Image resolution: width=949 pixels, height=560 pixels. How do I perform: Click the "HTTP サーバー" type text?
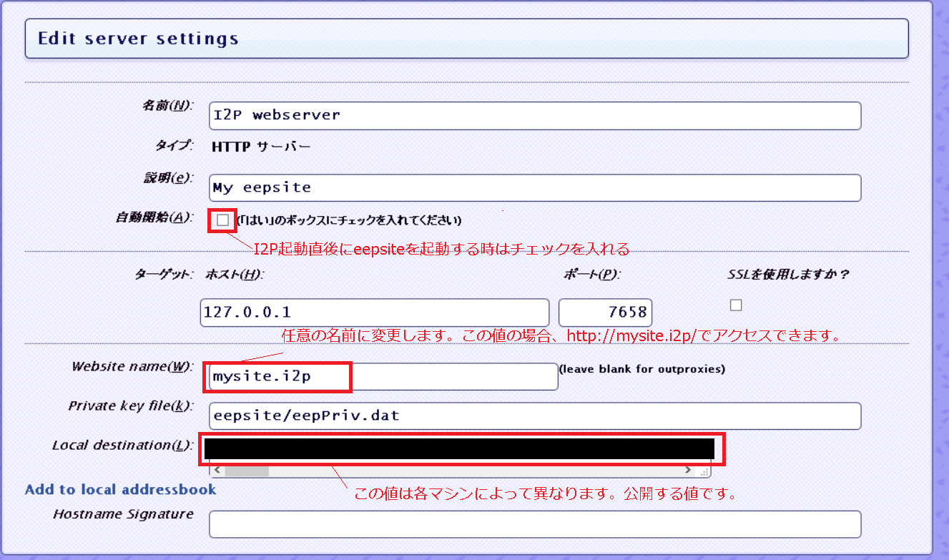tap(261, 147)
